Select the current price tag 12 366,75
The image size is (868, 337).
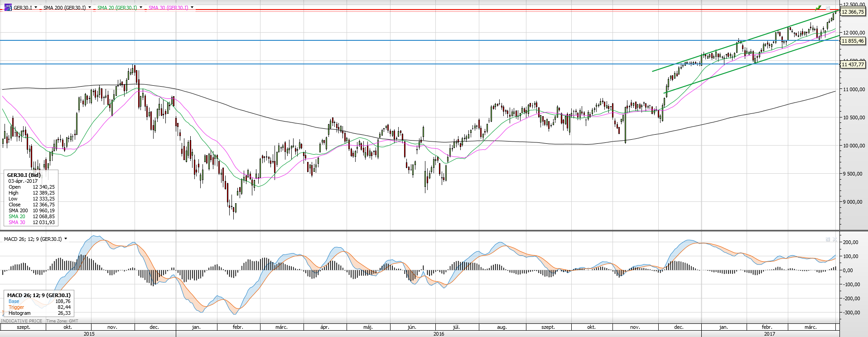pos(853,12)
